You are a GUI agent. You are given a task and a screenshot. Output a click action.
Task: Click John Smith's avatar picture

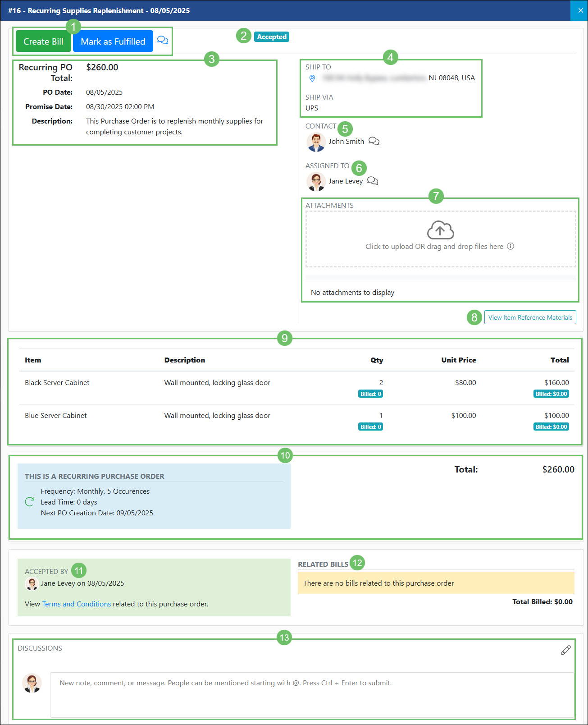316,142
